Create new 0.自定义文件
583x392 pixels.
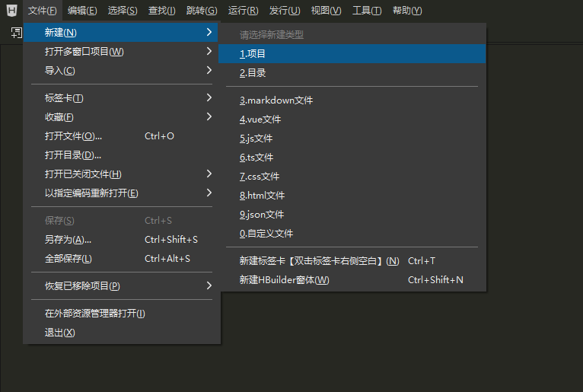point(352,233)
